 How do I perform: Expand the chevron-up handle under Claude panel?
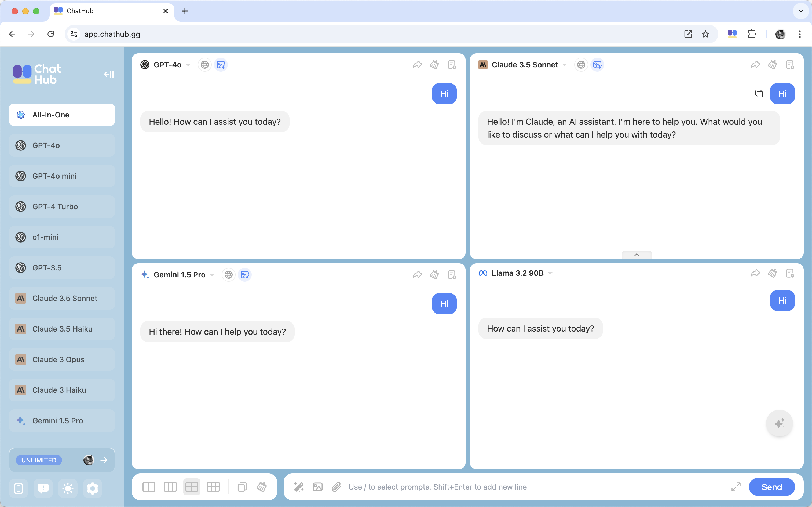636,255
